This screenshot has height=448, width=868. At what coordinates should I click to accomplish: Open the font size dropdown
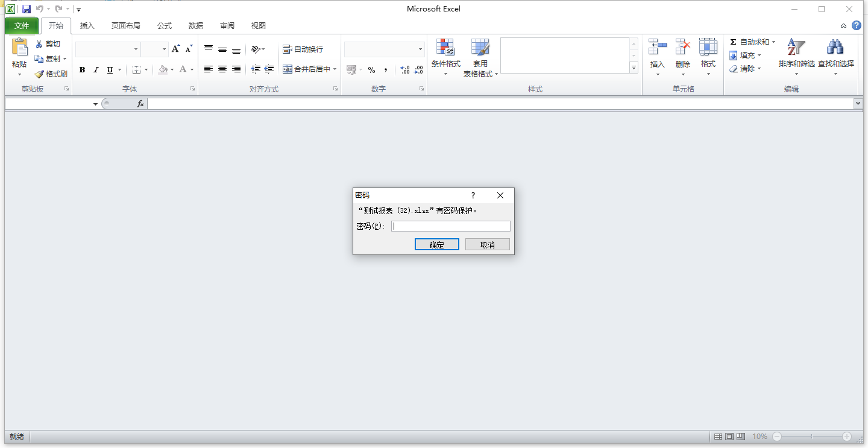pyautogui.click(x=164, y=49)
